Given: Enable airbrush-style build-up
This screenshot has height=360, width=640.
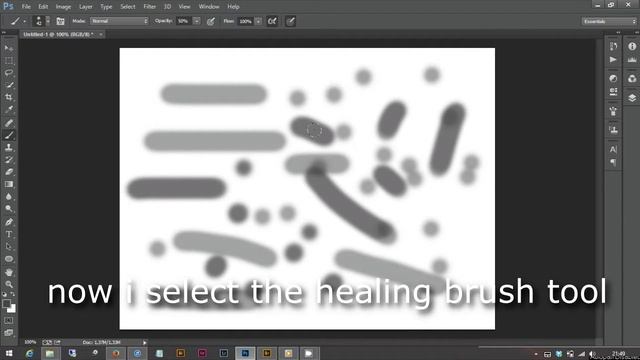Looking at the screenshot, I should click(x=272, y=21).
